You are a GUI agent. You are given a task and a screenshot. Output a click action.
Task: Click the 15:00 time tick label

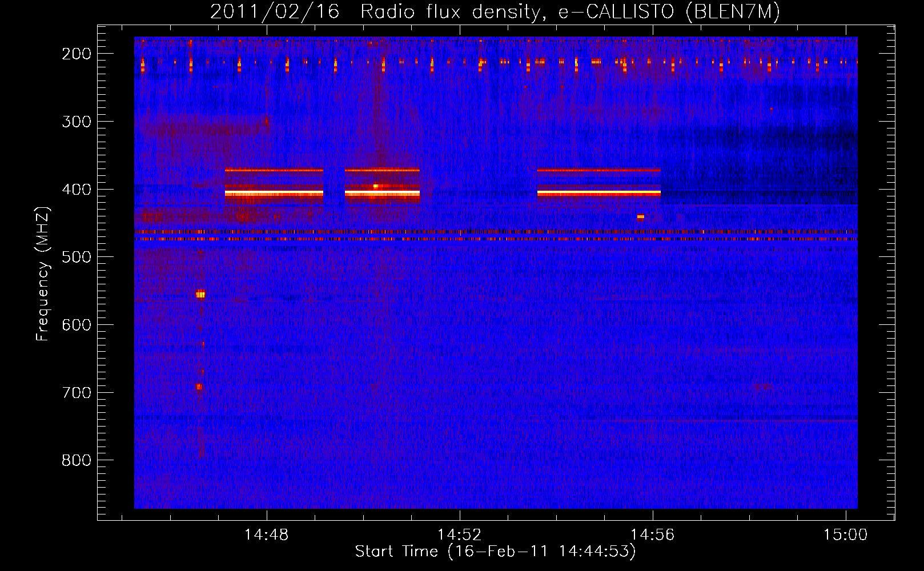coord(845,535)
